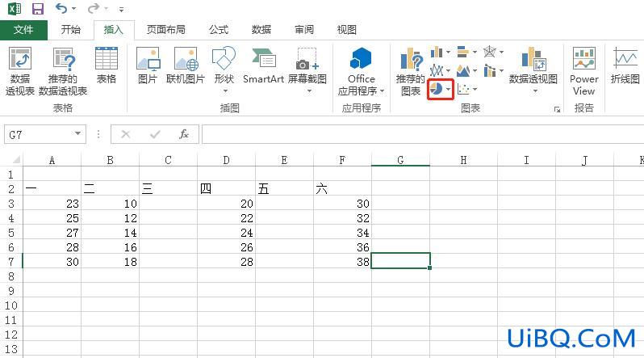This screenshot has height=358, width=644.
Task: Insert a 数据透视表 PivotTable
Action: tap(19, 71)
